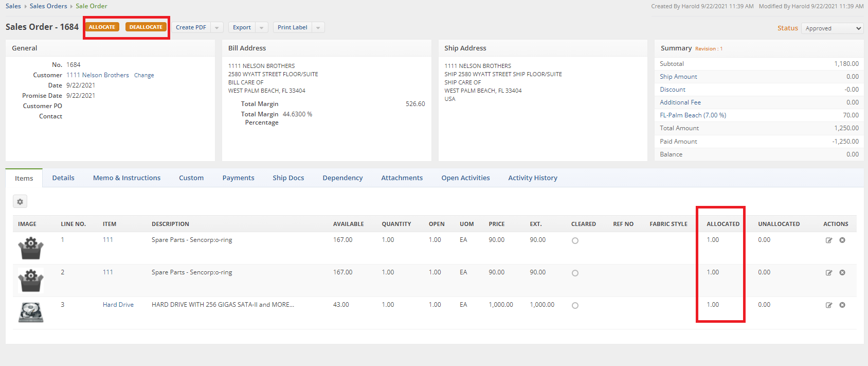Expand the Create PDF dropdown arrow

pyautogui.click(x=217, y=28)
